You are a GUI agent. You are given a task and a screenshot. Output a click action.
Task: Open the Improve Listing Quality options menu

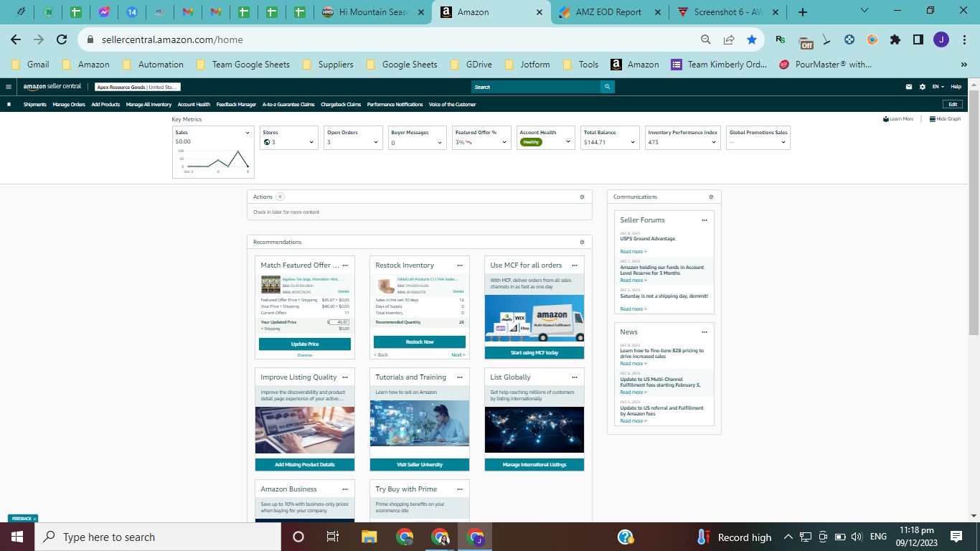click(x=345, y=377)
